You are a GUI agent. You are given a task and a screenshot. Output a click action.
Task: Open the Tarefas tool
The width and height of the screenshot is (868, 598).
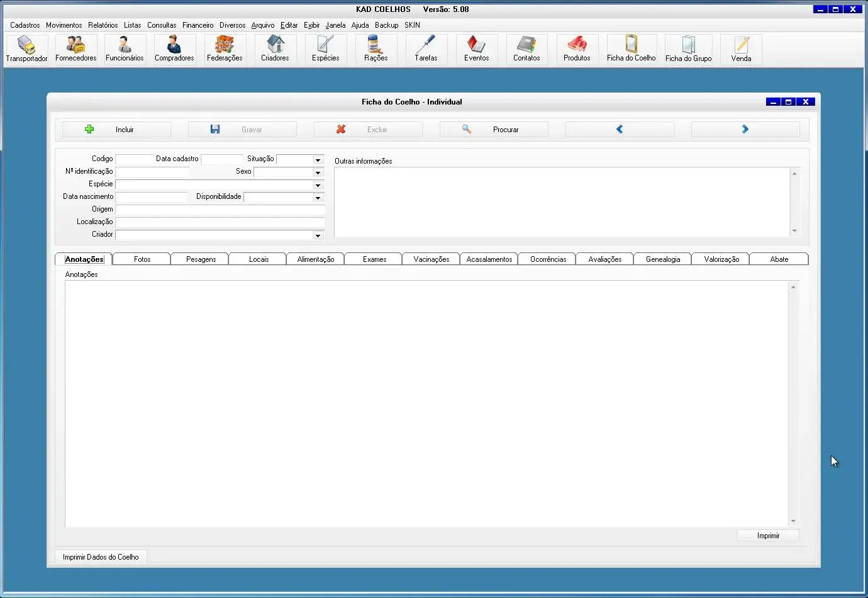tap(426, 49)
